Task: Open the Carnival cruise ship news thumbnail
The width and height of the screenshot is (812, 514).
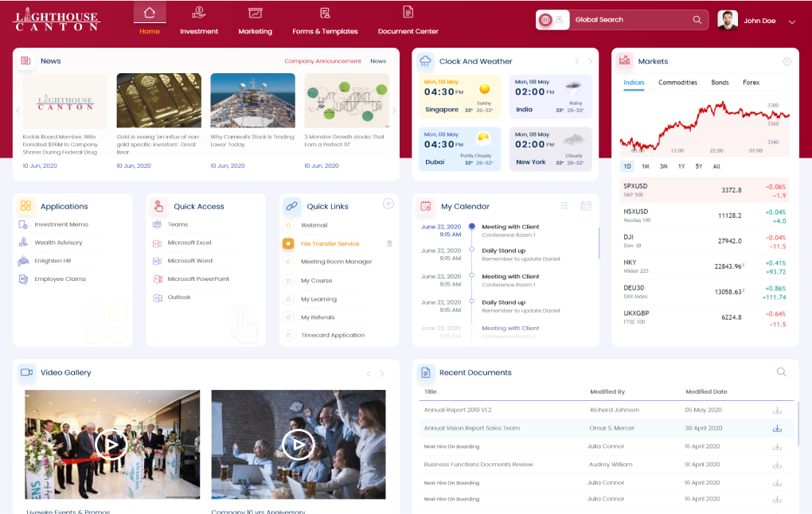Action: (x=252, y=100)
